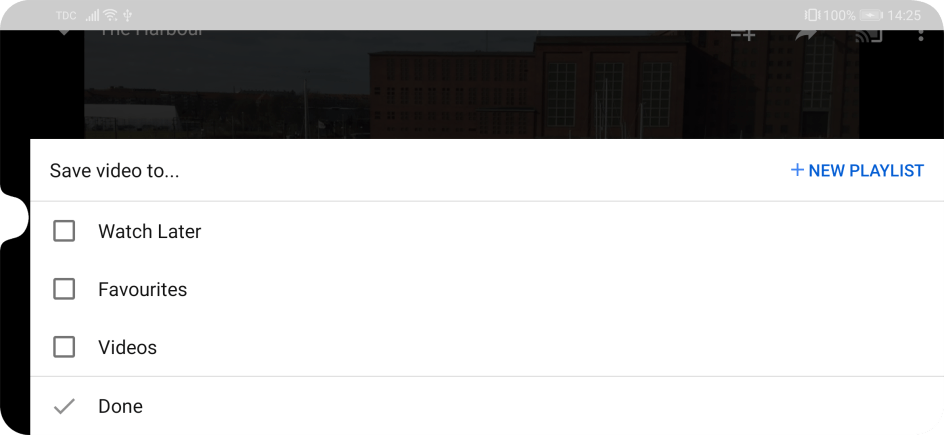Tap the 14:25 clock in status bar
This screenshot has width=944, height=435.
[904, 15]
